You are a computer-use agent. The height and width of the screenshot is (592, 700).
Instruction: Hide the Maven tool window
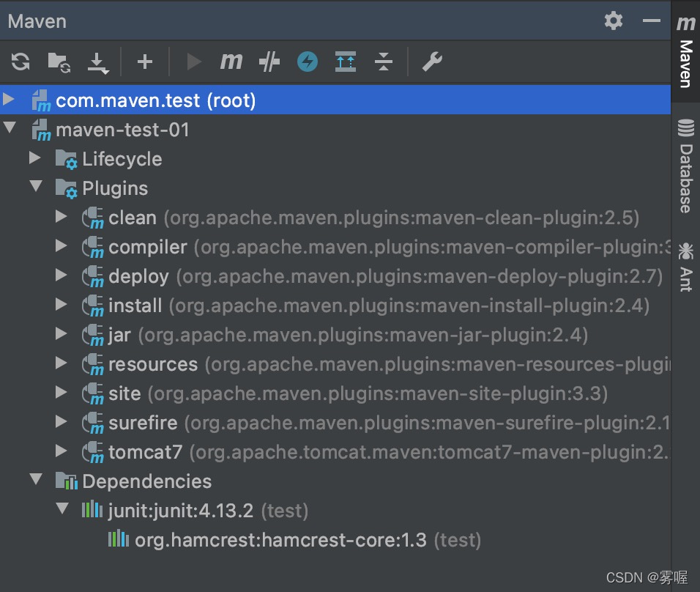pyautogui.click(x=652, y=21)
